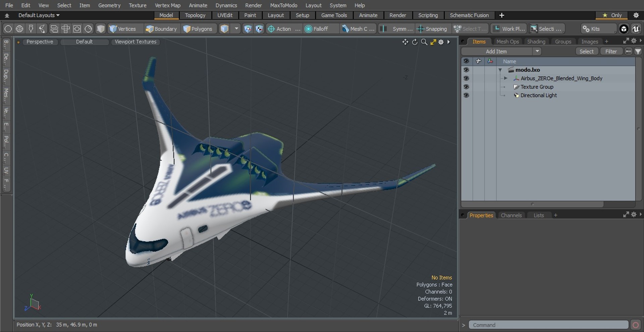
Task: Toggle visibility of modo.lxo scene
Action: pyautogui.click(x=466, y=70)
